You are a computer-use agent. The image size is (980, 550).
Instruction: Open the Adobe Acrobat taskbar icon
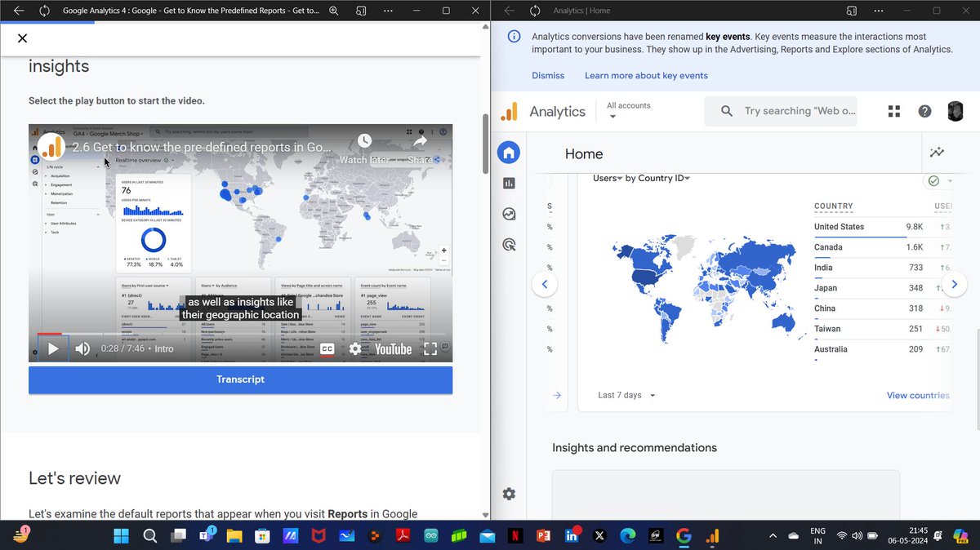point(402,535)
